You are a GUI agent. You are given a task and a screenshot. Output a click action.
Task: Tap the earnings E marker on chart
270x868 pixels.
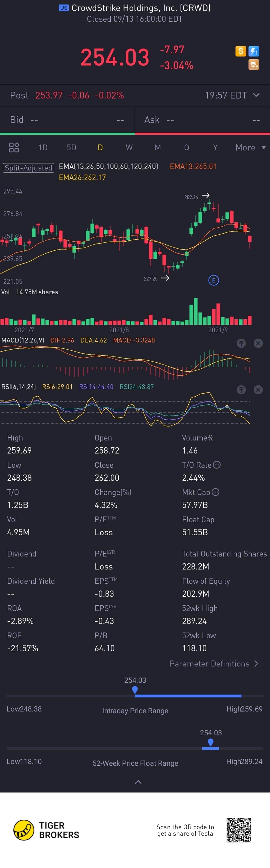(213, 280)
